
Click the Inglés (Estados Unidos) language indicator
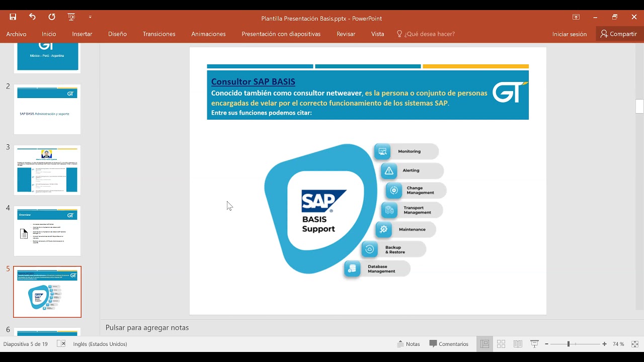[x=100, y=344]
